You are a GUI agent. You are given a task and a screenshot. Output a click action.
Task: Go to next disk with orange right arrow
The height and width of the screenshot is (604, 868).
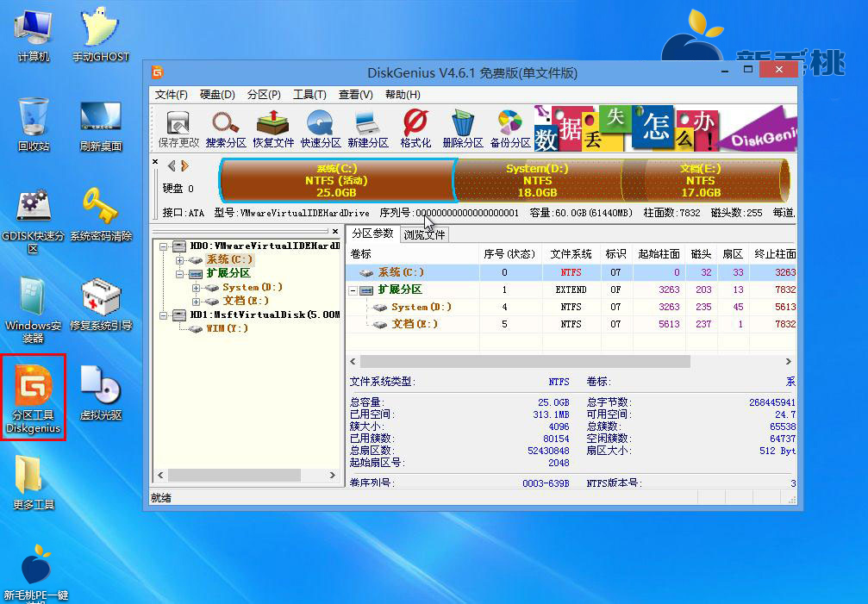point(185,165)
